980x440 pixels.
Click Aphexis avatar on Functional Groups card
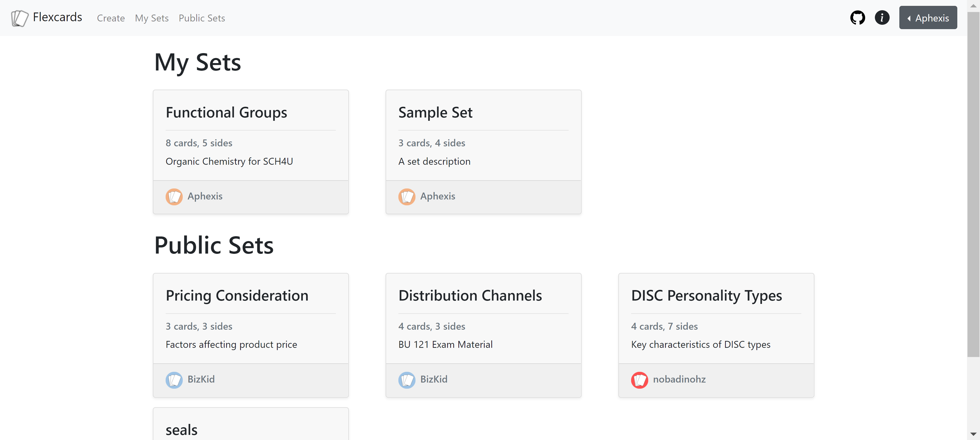click(174, 196)
